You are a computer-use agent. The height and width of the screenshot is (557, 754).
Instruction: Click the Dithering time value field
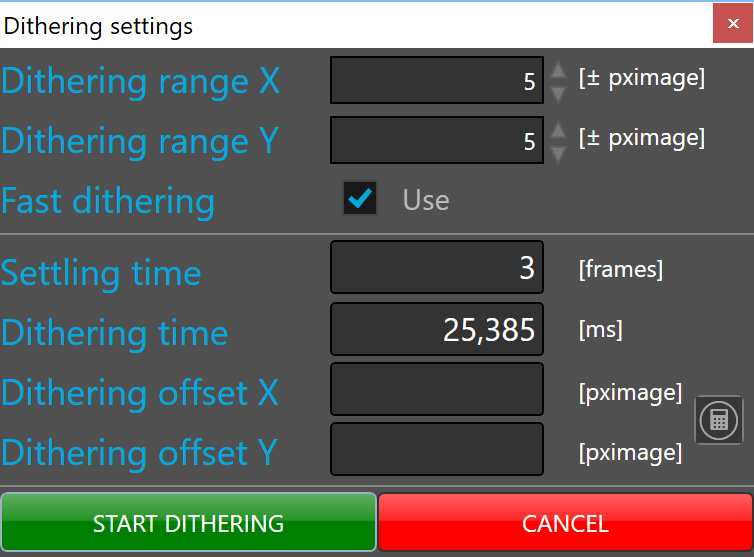[x=437, y=329]
